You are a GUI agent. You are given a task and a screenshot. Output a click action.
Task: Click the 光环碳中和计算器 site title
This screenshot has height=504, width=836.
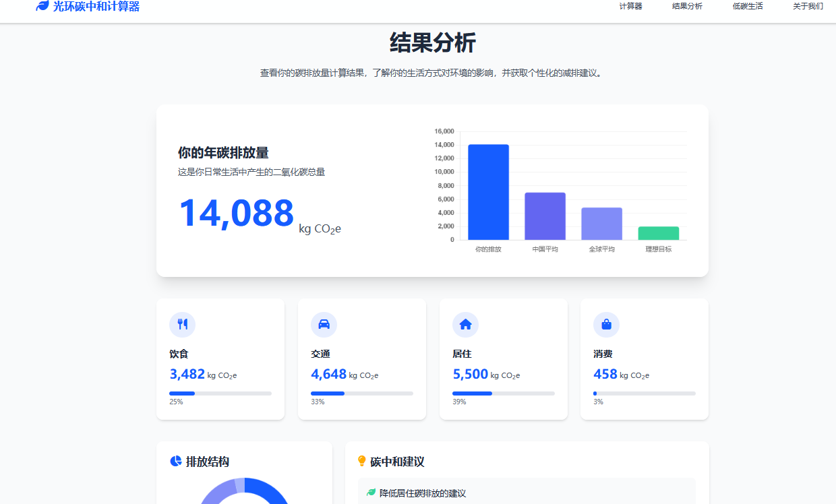[96, 6]
